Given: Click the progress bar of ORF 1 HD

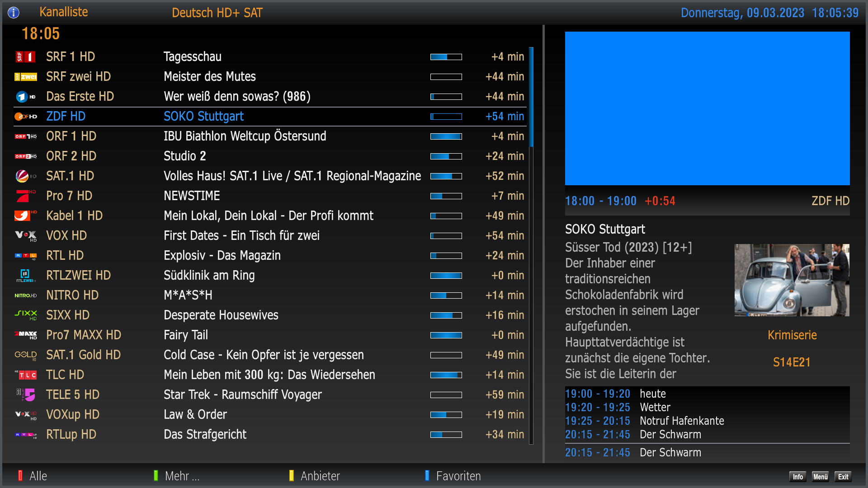Looking at the screenshot, I should point(446,136).
